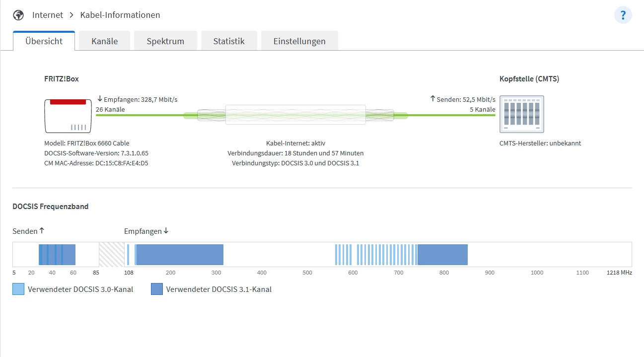Select the Übersicht tab
The height and width of the screenshot is (357, 644).
[x=44, y=41]
